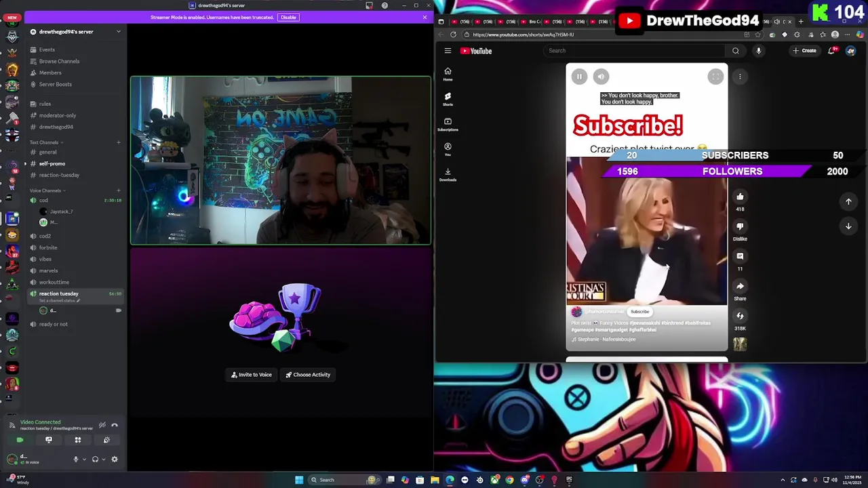Image resolution: width=868 pixels, height=488 pixels.
Task: Reload the browser page
Action: [453, 35]
